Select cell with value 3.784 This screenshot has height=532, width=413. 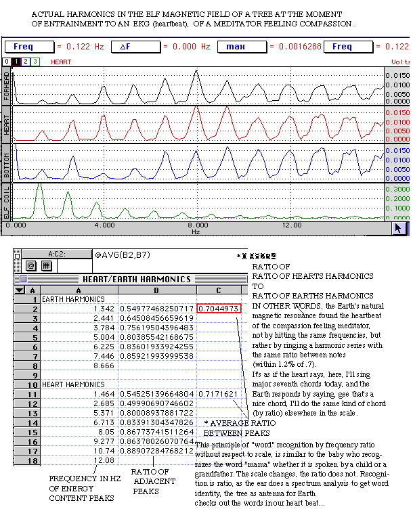(79, 328)
